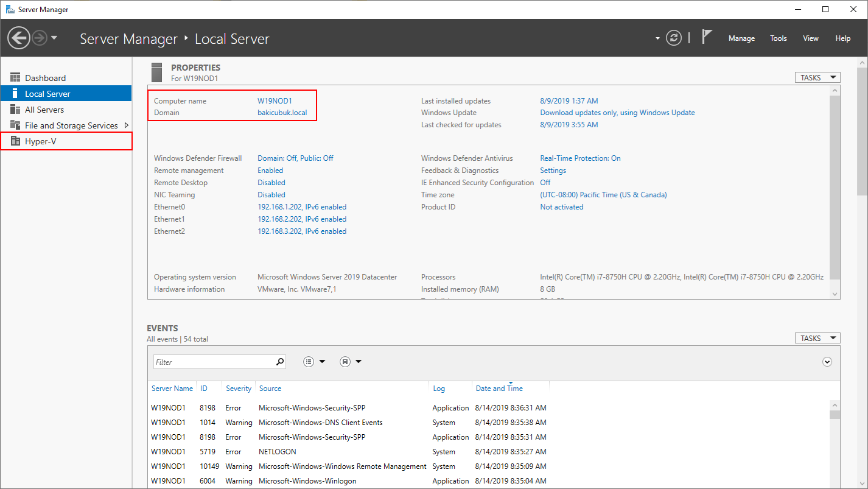The image size is (868, 489).
Task: Click the forward navigation arrow
Action: point(40,38)
